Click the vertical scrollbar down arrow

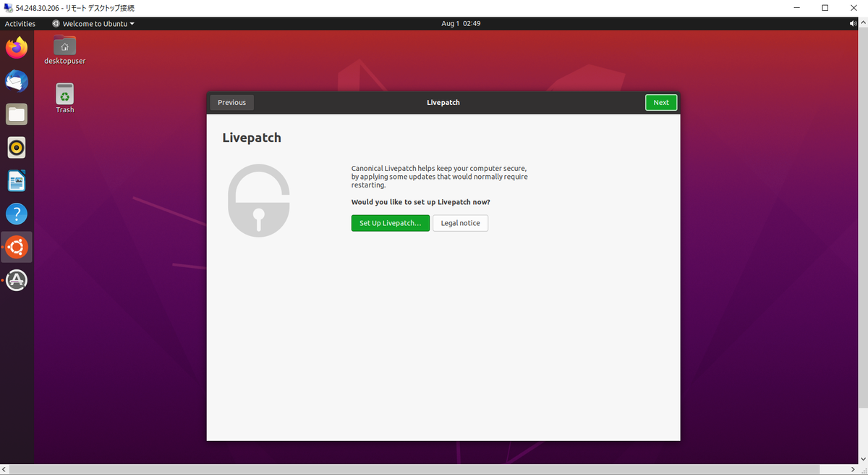click(x=862, y=459)
